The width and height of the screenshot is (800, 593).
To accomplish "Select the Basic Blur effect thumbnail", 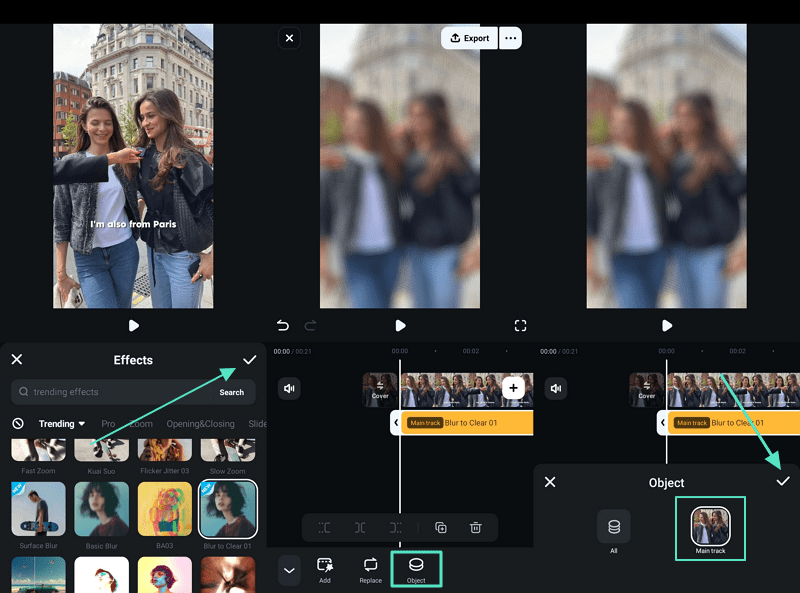I will pyautogui.click(x=102, y=510).
